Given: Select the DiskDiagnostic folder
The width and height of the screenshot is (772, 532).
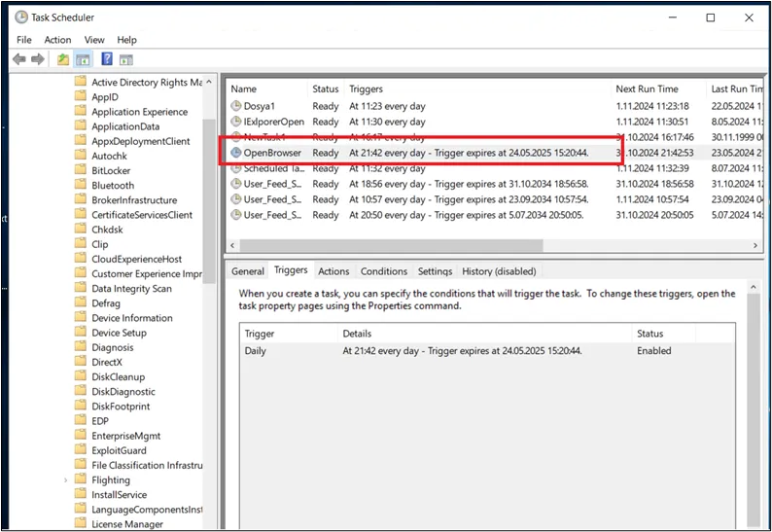Looking at the screenshot, I should (x=123, y=392).
